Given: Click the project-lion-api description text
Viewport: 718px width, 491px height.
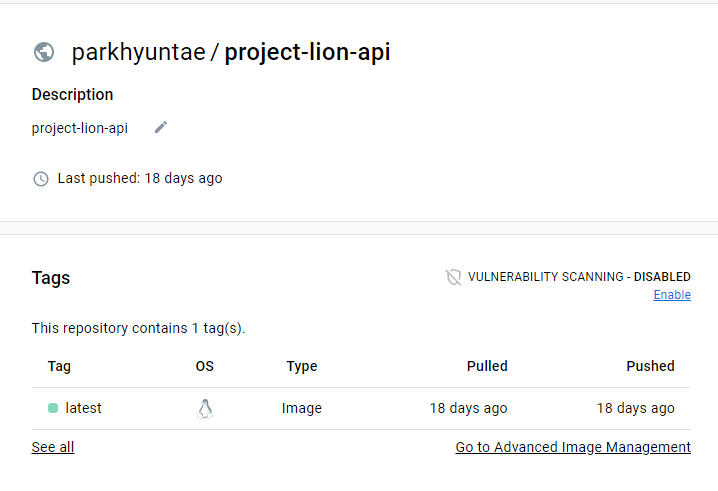Looking at the screenshot, I should pos(80,128).
